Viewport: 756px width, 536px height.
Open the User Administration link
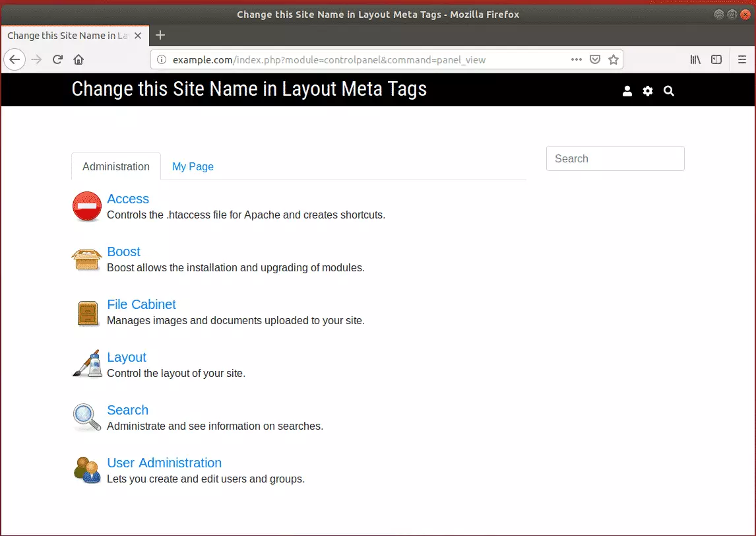[164, 463]
